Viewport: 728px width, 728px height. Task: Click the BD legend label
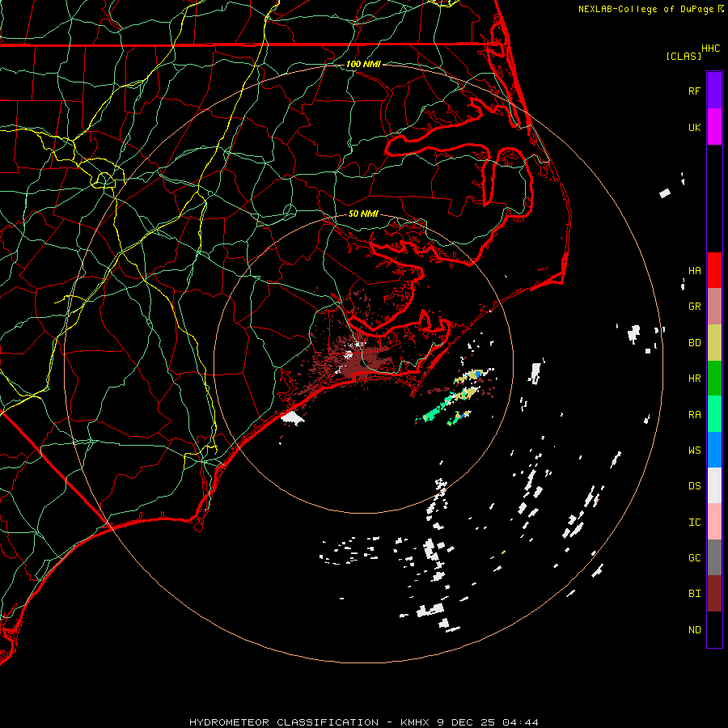click(695, 343)
